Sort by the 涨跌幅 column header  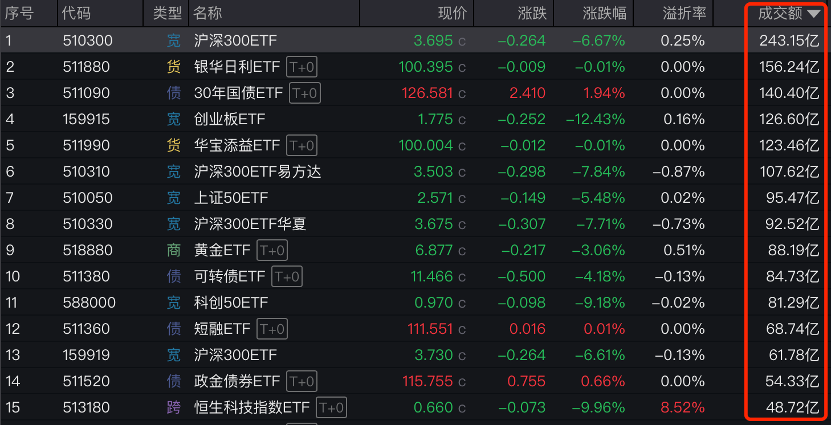[x=604, y=14]
